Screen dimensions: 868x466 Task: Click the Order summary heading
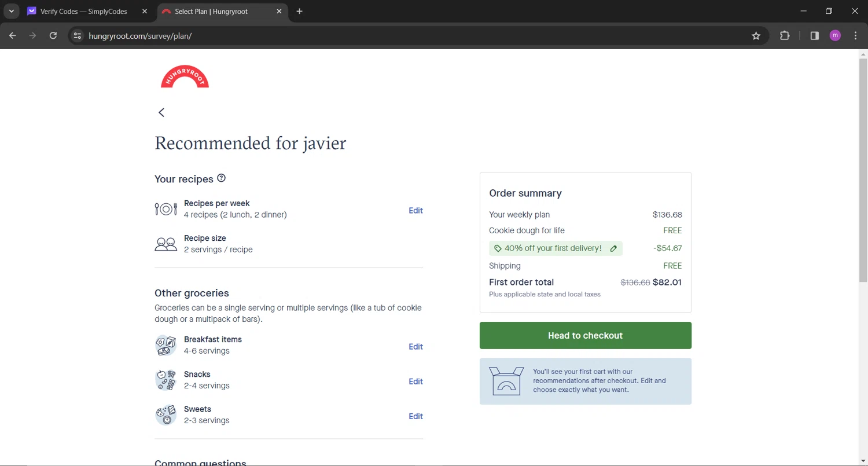525,193
